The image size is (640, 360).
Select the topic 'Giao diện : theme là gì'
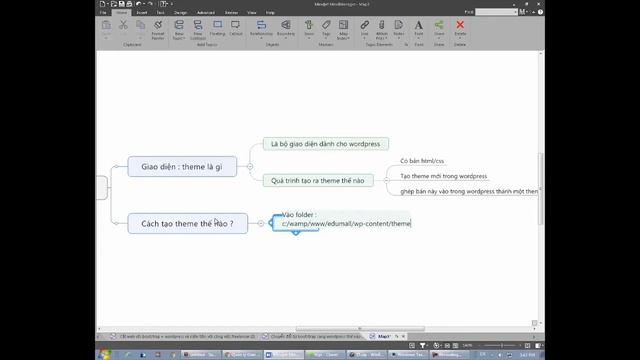click(182, 167)
